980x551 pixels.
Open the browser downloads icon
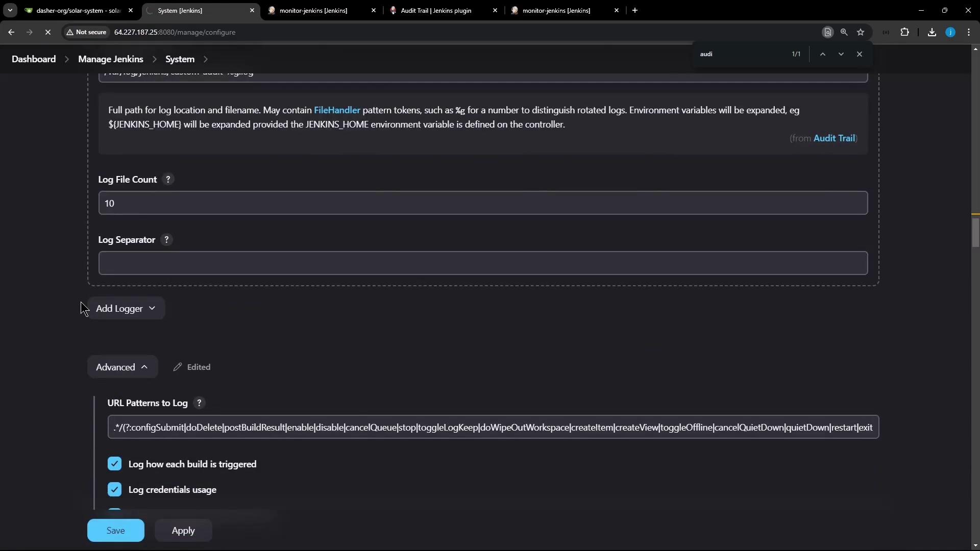click(x=932, y=32)
